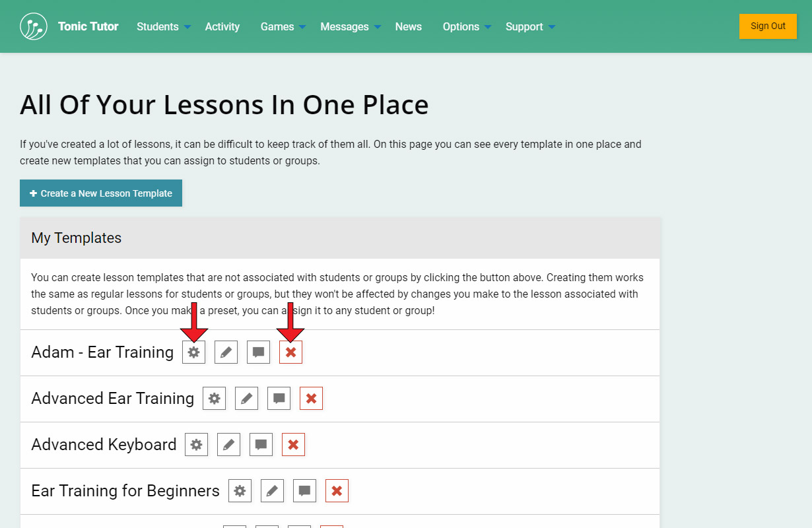
Task: Edit Advanced Ear Training with pencil icon
Action: [x=246, y=399]
